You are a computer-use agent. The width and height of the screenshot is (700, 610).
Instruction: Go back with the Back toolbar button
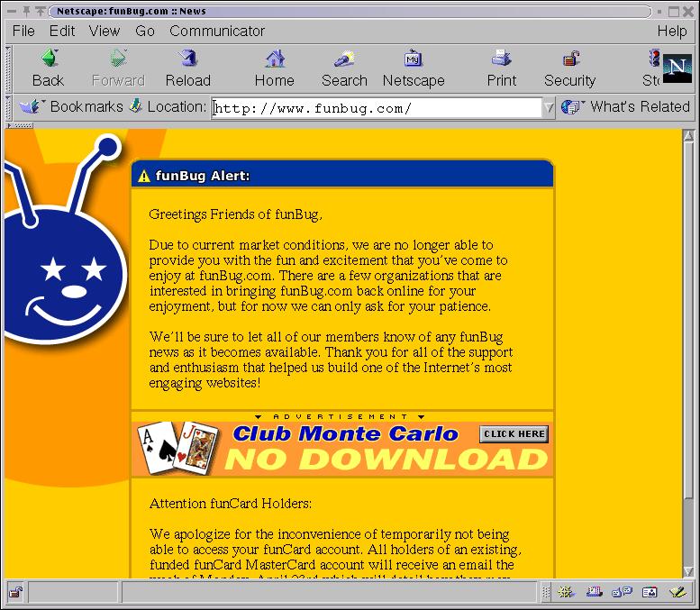point(49,68)
